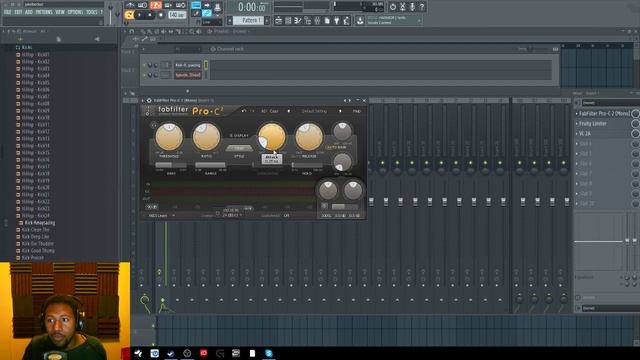Screen dimensions: 640x360
Task: Mute the first channel via green LED
Action: tap(145, 65)
